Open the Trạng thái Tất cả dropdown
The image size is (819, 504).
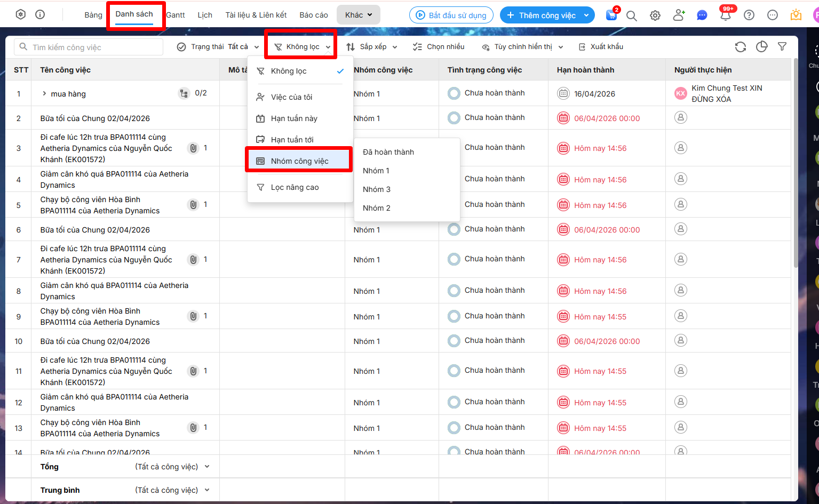(x=218, y=47)
